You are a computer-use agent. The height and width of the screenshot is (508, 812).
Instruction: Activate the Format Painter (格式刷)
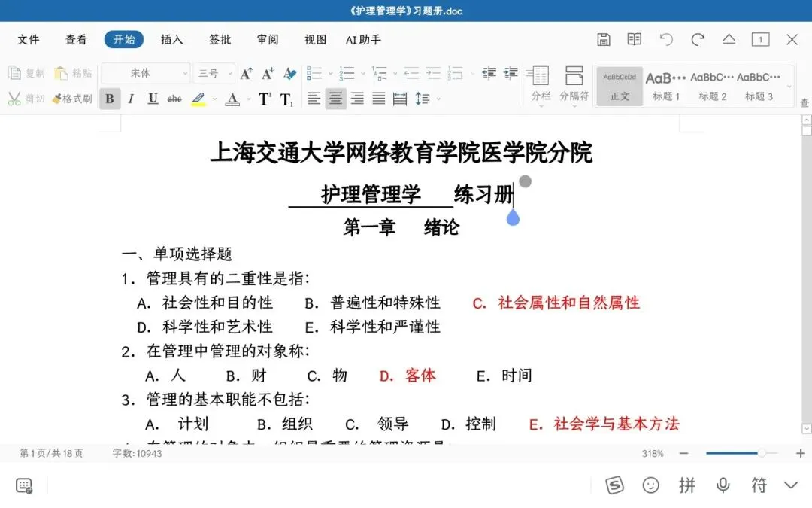pos(72,99)
